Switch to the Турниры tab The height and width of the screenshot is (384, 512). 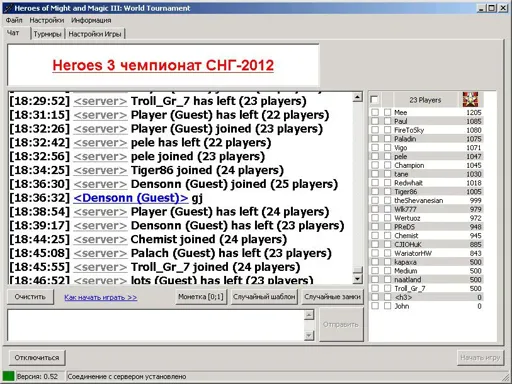tap(48, 34)
